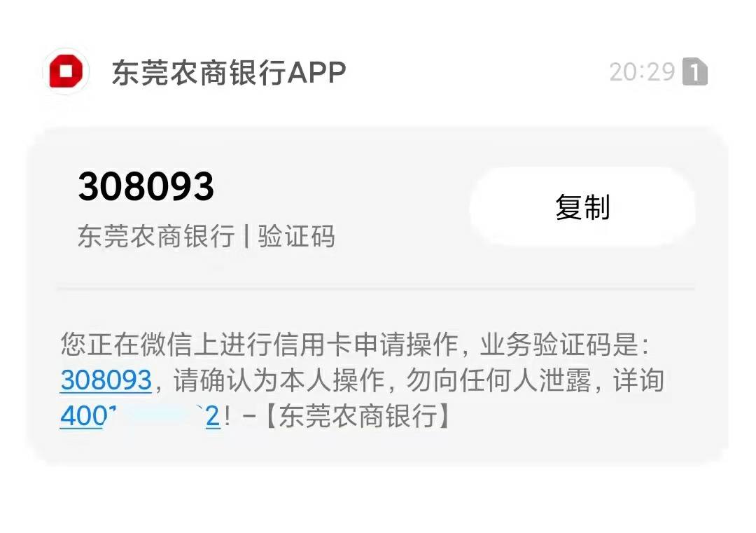Tap the blurred middle of the hotline number
This screenshot has width=756, height=533.
point(157,416)
